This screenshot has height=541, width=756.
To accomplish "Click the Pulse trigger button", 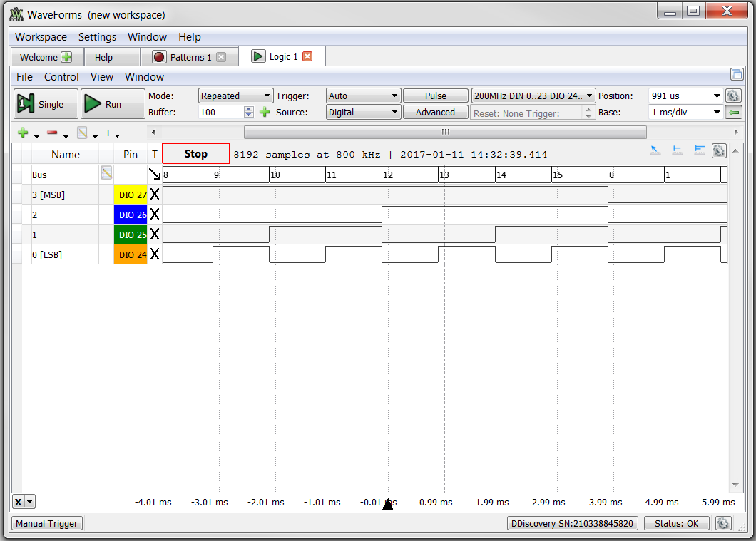I will 435,96.
